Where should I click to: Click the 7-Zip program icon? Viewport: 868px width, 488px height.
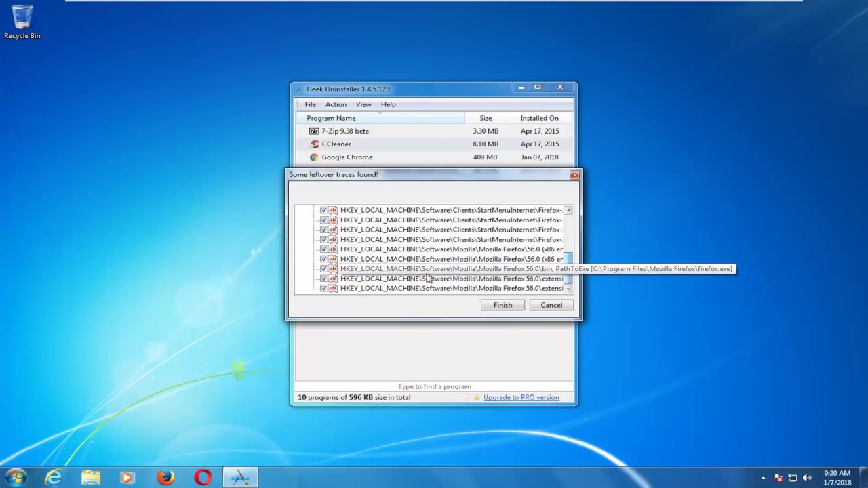pos(313,131)
